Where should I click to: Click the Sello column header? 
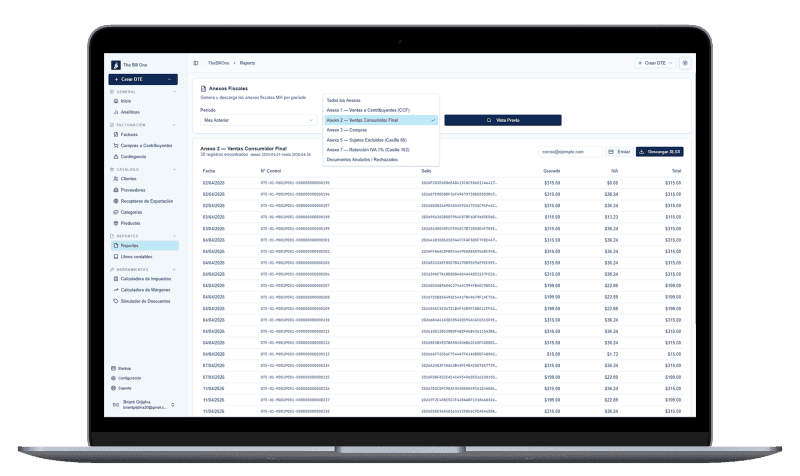coord(426,171)
